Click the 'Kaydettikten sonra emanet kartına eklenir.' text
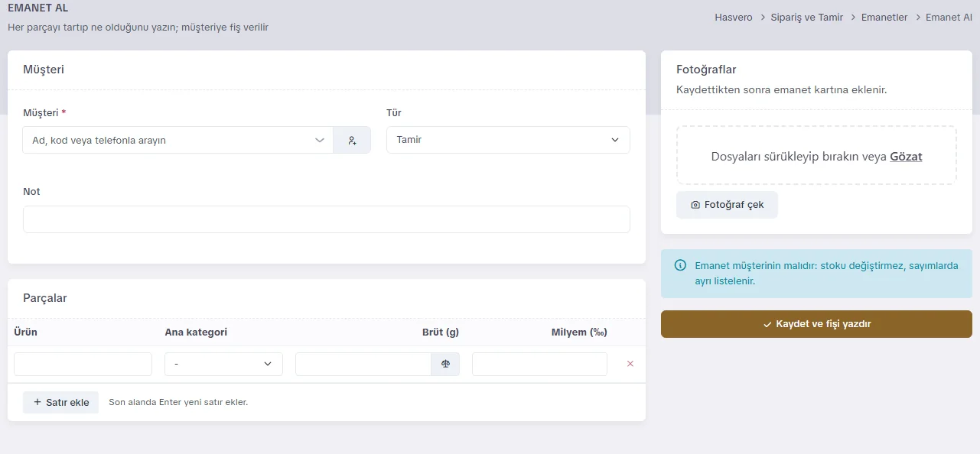 pos(781,90)
